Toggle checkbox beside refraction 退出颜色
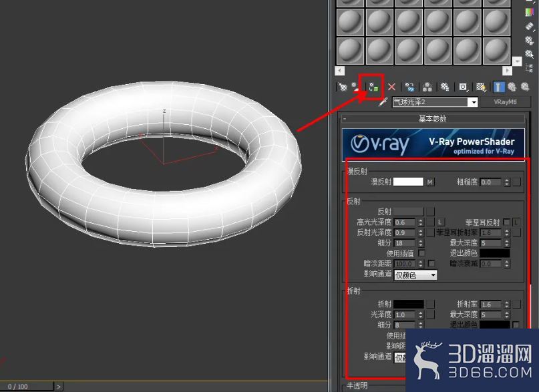 tap(516, 325)
